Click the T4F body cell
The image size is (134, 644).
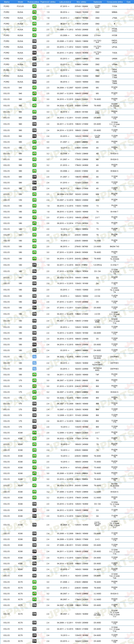pyautogui.click(x=97, y=375)
